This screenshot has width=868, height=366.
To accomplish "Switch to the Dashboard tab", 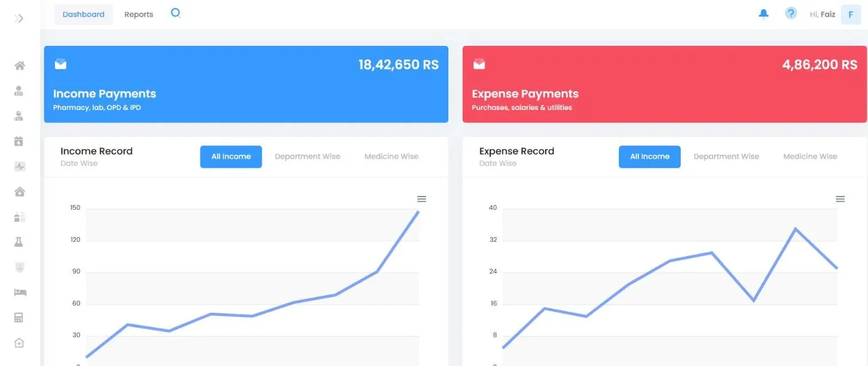I will click(84, 14).
